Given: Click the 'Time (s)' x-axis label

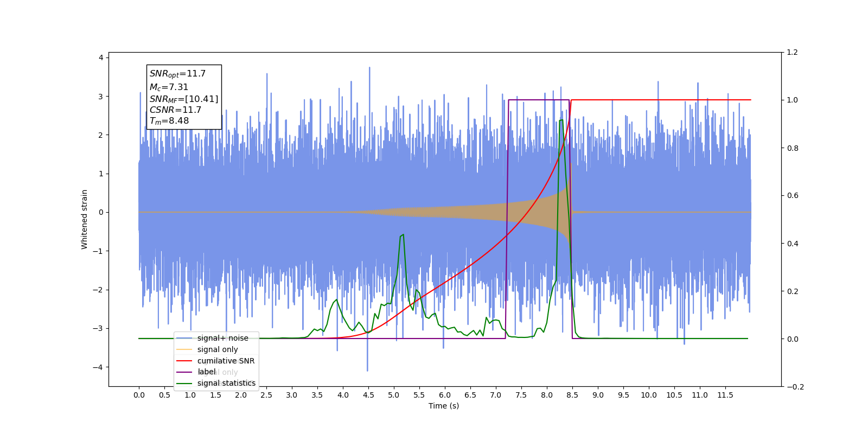Looking at the screenshot, I should tap(444, 406).
